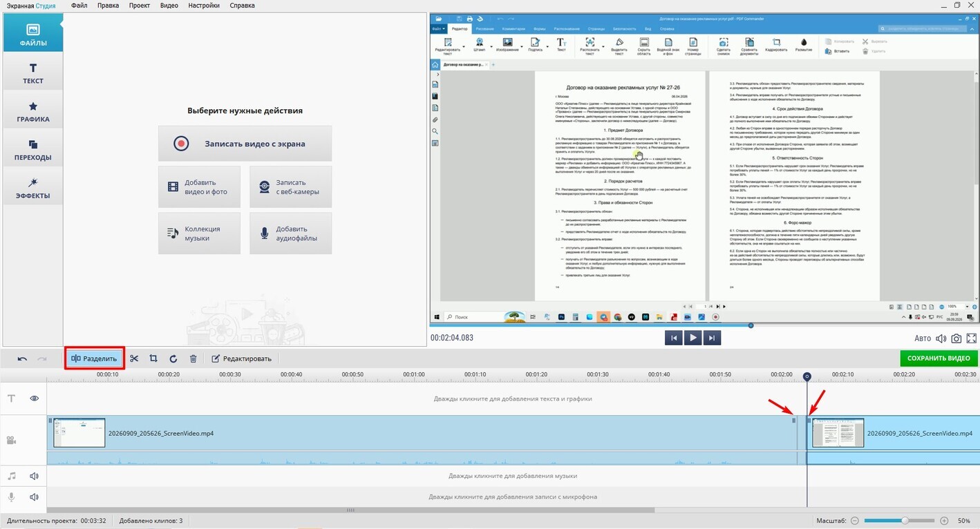Toggle text track visibility eye icon

[34, 398]
